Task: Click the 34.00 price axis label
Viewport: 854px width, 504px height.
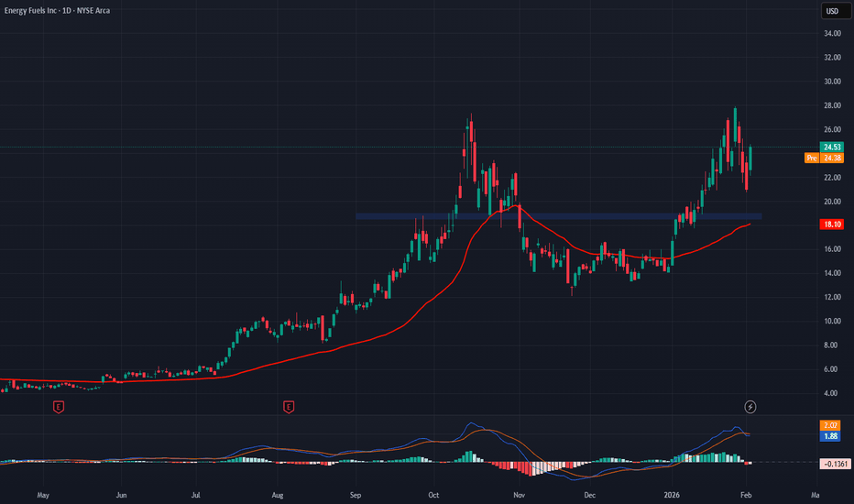Action: (832, 33)
